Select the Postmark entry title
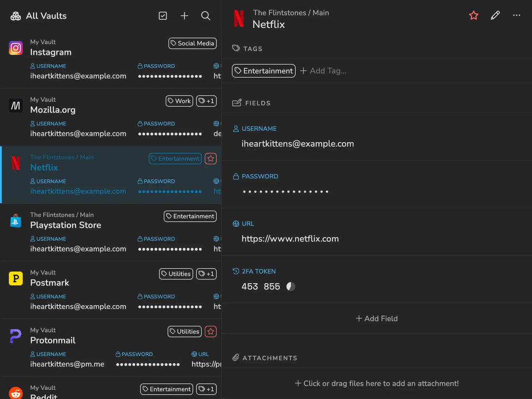Image resolution: width=532 pixels, height=399 pixels. pyautogui.click(x=50, y=283)
